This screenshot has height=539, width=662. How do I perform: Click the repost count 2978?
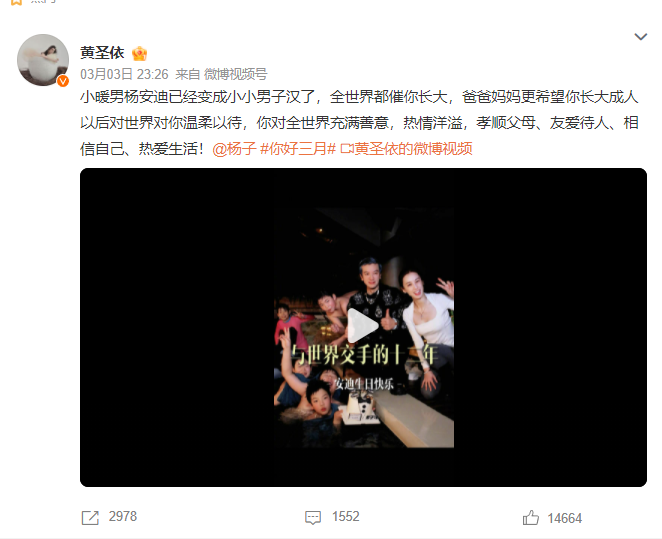[x=123, y=517]
